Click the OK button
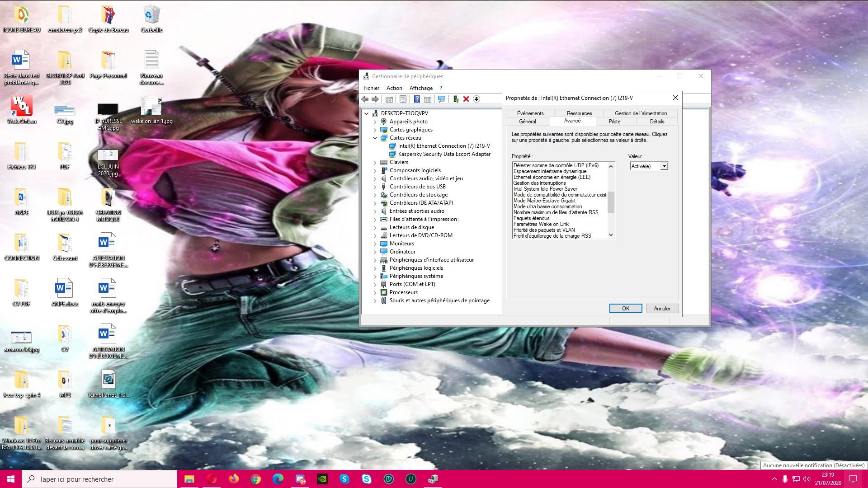 [x=625, y=308]
